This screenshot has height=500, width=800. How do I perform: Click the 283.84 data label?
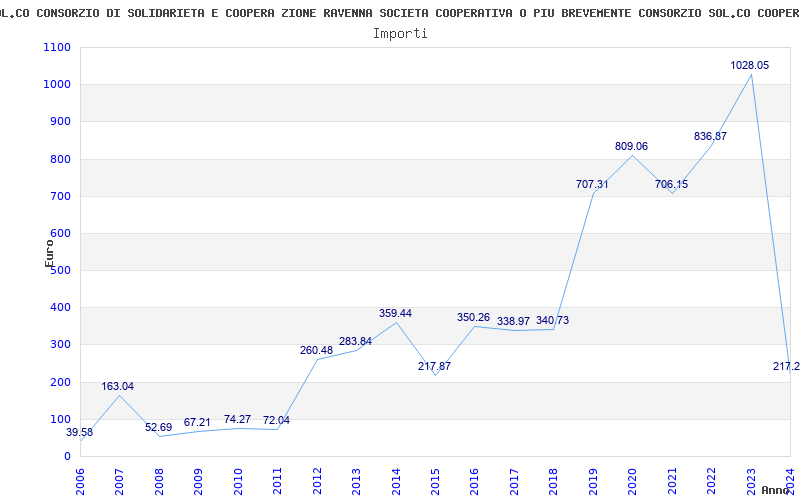(x=355, y=341)
